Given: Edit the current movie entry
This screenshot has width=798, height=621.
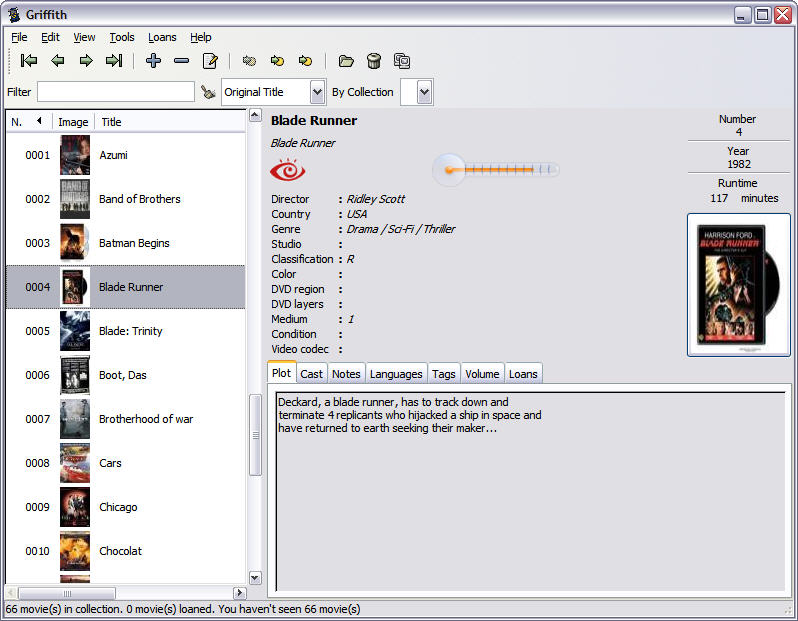Looking at the screenshot, I should (x=210, y=61).
